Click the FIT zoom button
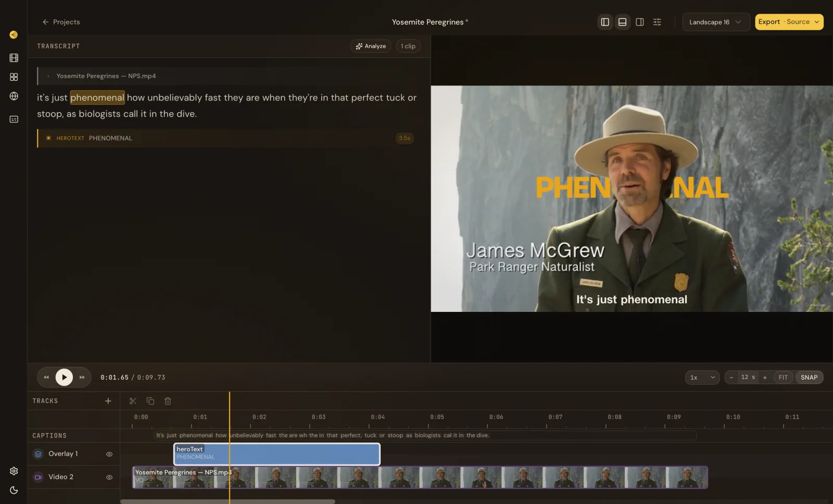This screenshot has height=504, width=833. [x=783, y=377]
